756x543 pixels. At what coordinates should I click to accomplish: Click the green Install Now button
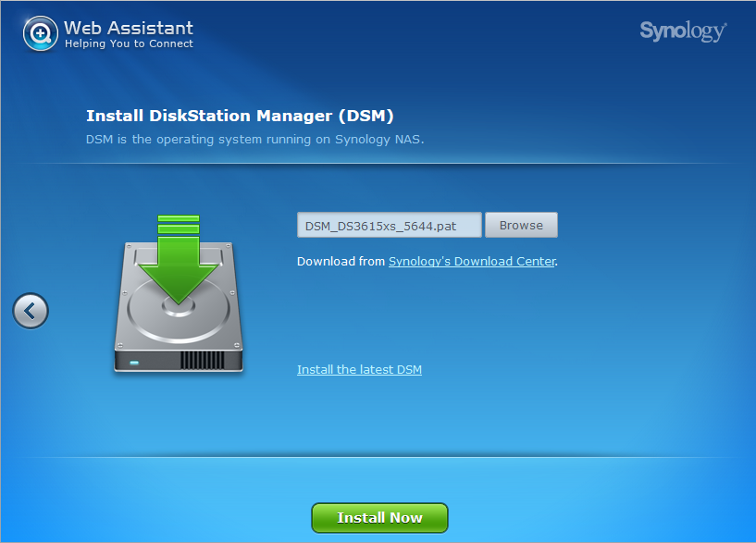(379, 518)
